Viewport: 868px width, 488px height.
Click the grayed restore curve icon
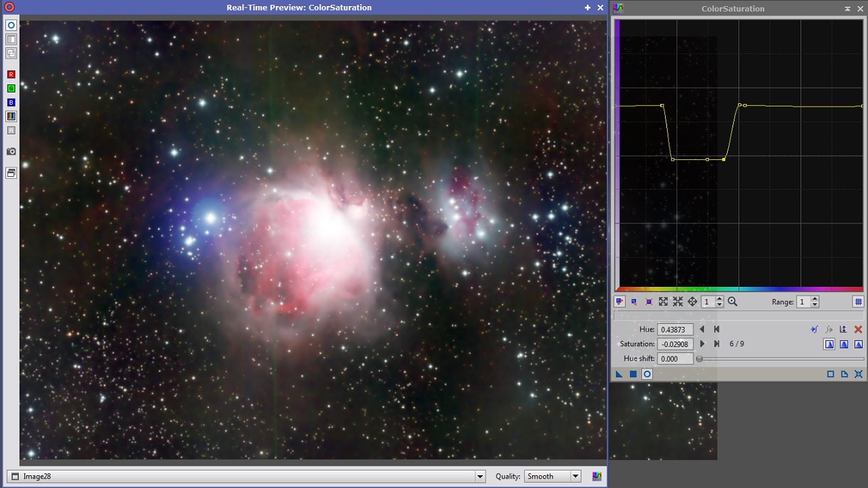click(x=829, y=329)
